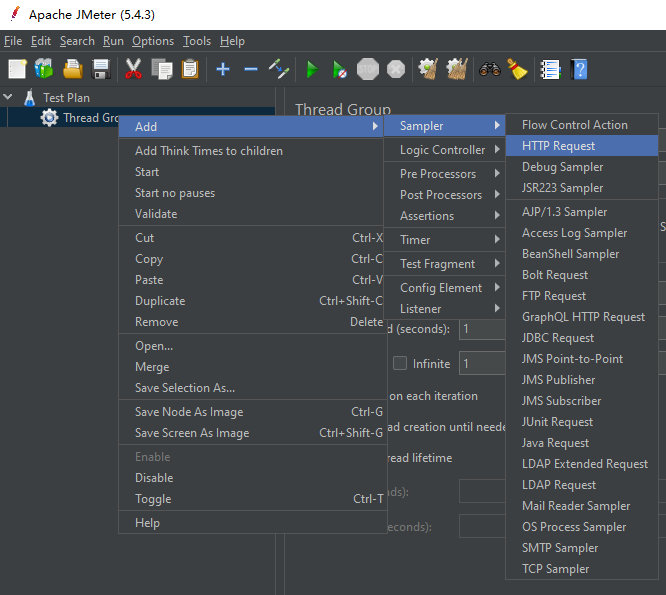Choose HTTP Request from Sampler list
The height and width of the screenshot is (595, 666).
[x=582, y=146]
